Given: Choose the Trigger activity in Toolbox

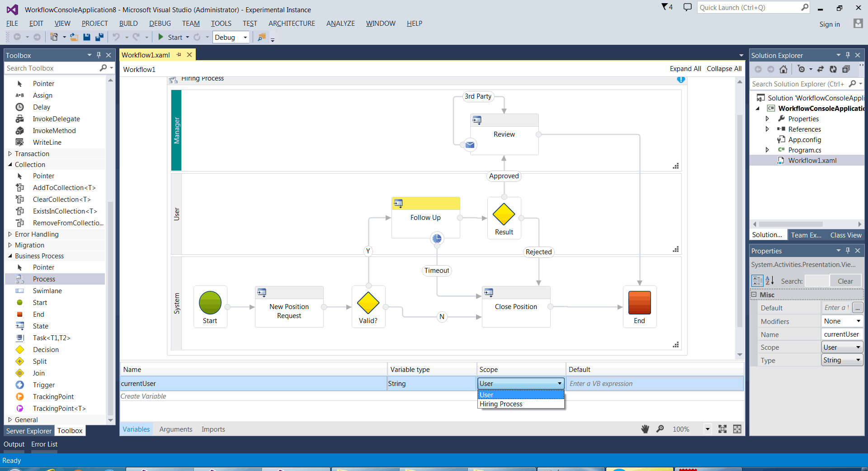Looking at the screenshot, I should coord(43,385).
